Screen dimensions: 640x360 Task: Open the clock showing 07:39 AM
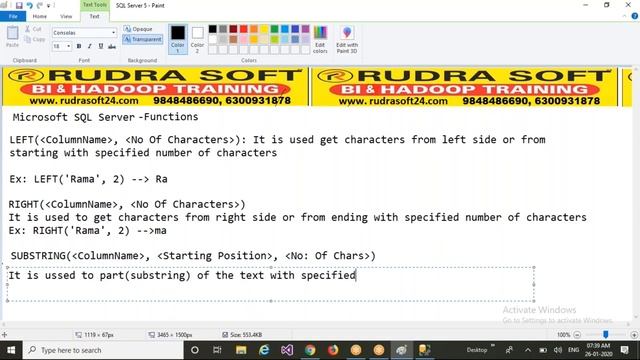click(599, 350)
